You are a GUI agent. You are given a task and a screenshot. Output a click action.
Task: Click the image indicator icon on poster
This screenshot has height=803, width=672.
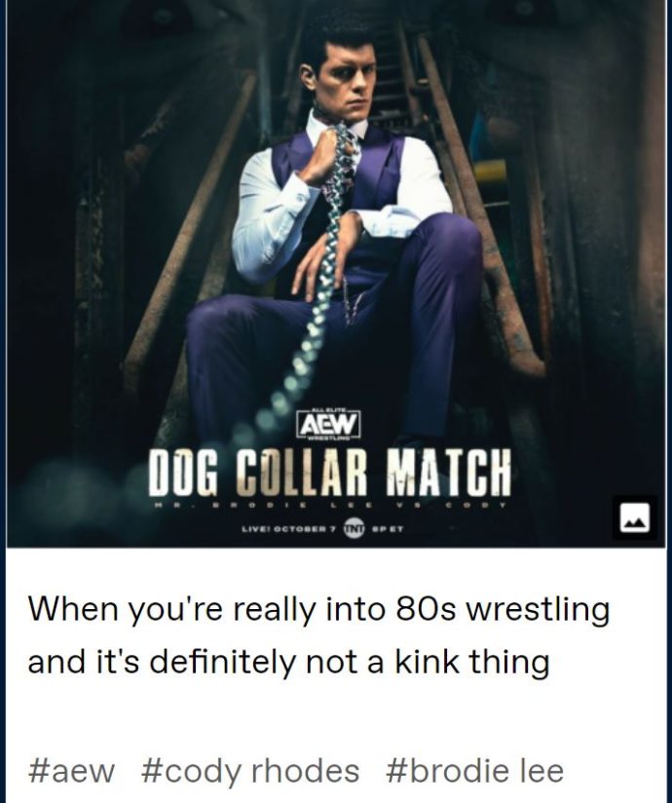coord(635,517)
